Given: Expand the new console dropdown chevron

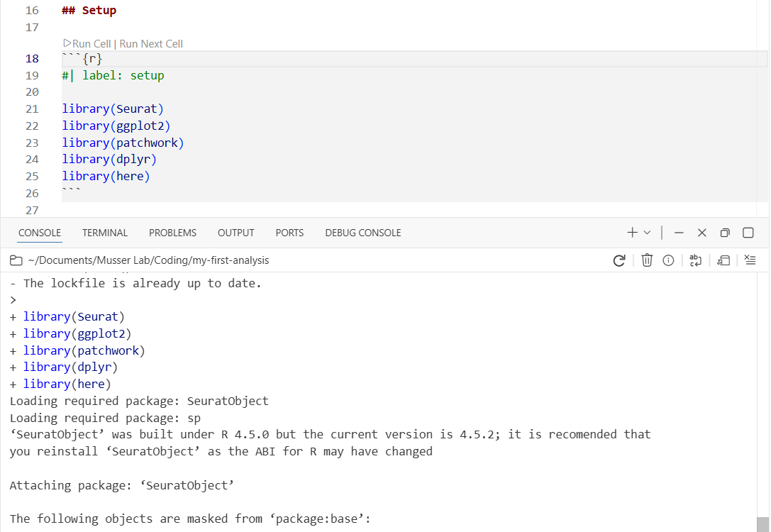Looking at the screenshot, I should pos(647,233).
